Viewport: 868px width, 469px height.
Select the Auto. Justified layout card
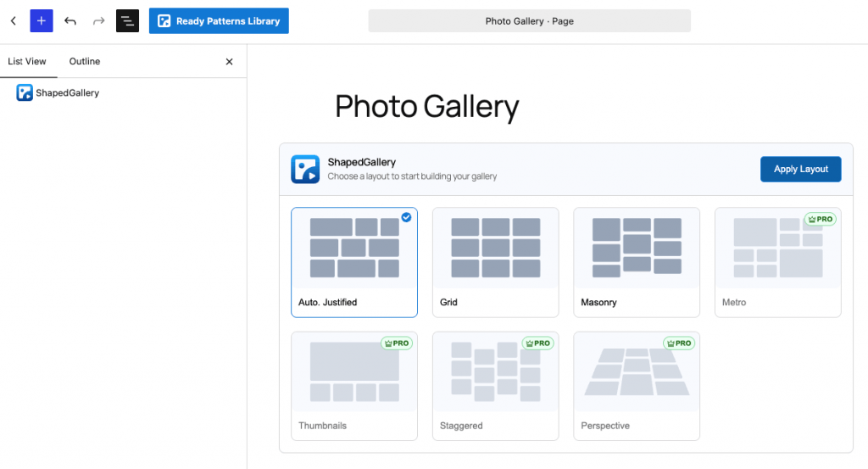pos(354,262)
